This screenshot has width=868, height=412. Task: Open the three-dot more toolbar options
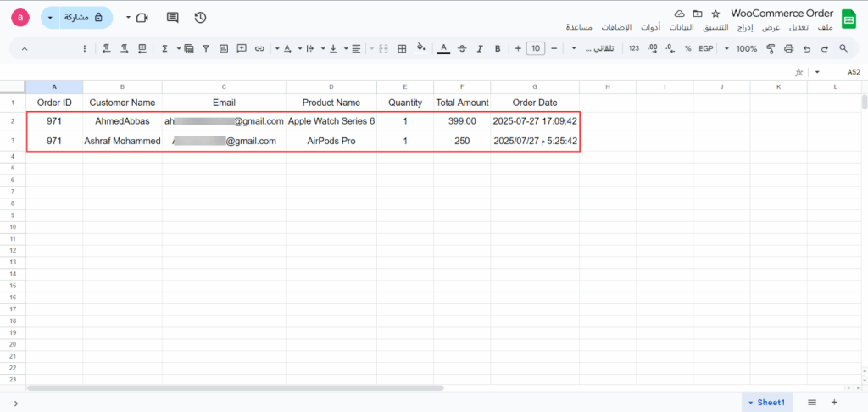click(85, 48)
